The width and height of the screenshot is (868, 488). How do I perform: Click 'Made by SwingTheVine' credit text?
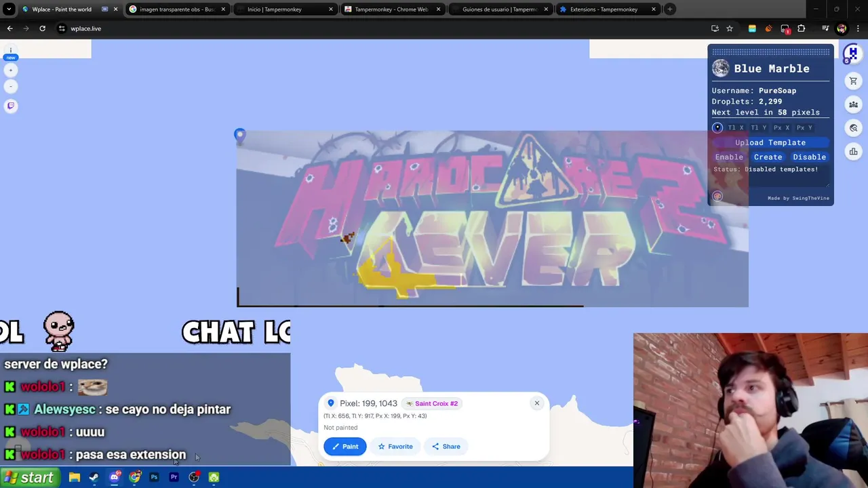(797, 198)
